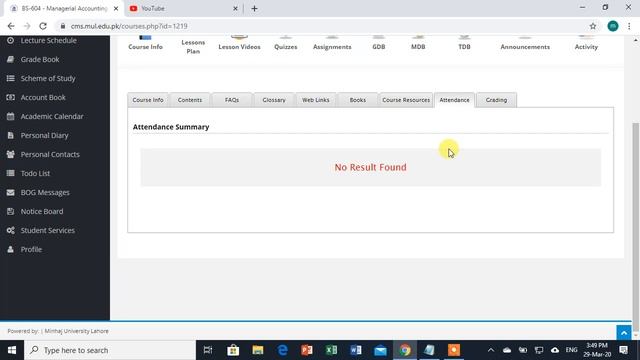Click the Todo List icon
640x360 pixels.
point(11,173)
